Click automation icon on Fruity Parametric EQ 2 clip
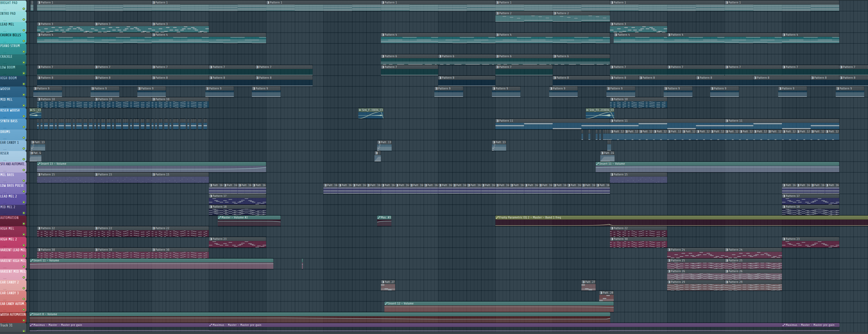 (x=497, y=217)
